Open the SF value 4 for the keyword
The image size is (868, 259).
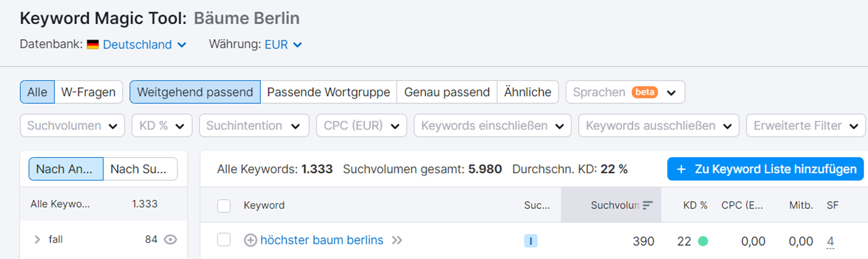tap(830, 240)
